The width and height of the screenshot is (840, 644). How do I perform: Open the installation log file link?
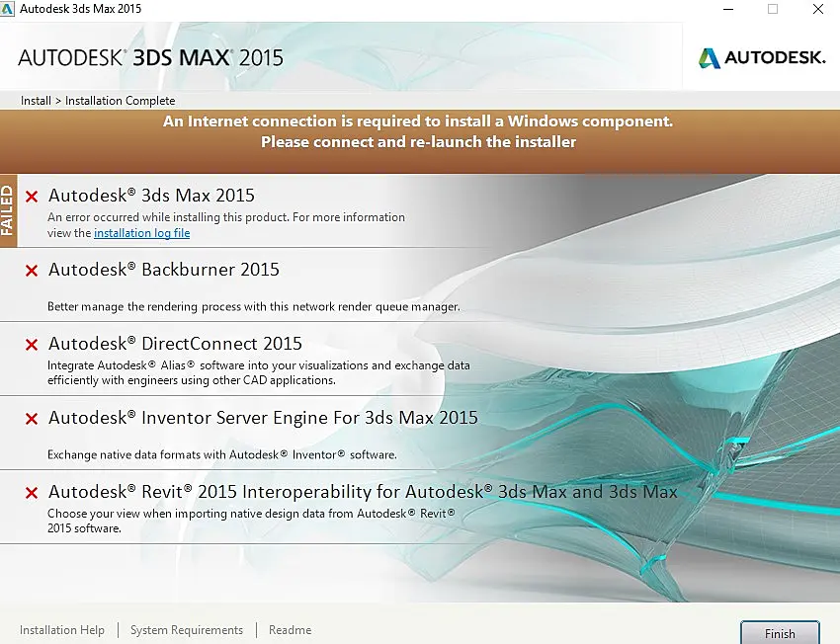click(x=142, y=233)
